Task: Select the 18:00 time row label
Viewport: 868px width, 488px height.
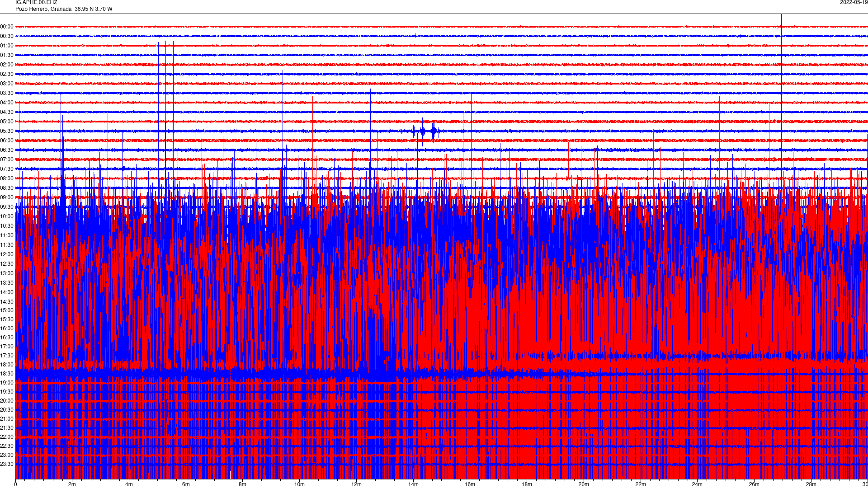Action: 7,365
